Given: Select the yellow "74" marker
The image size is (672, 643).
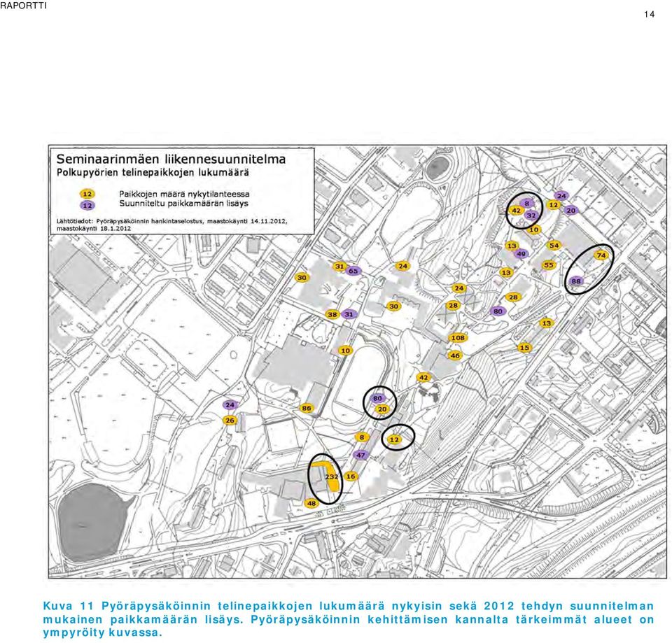Looking at the screenshot, I should click(601, 255).
